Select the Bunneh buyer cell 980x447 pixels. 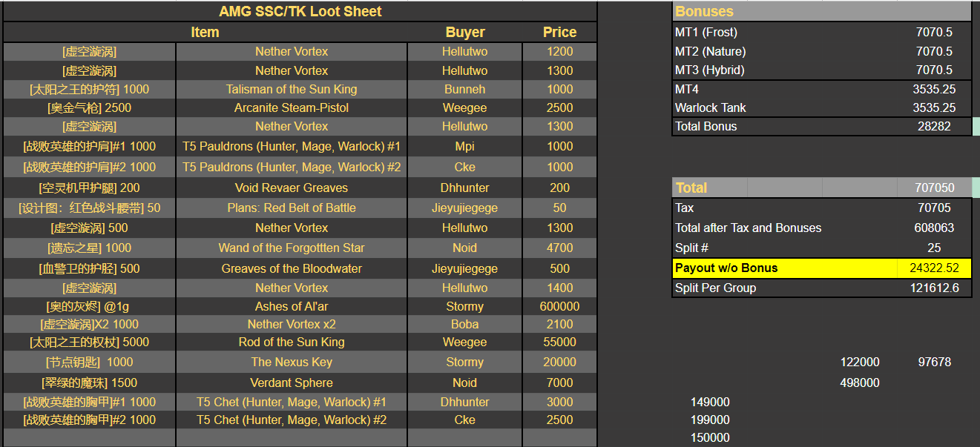pyautogui.click(x=464, y=89)
